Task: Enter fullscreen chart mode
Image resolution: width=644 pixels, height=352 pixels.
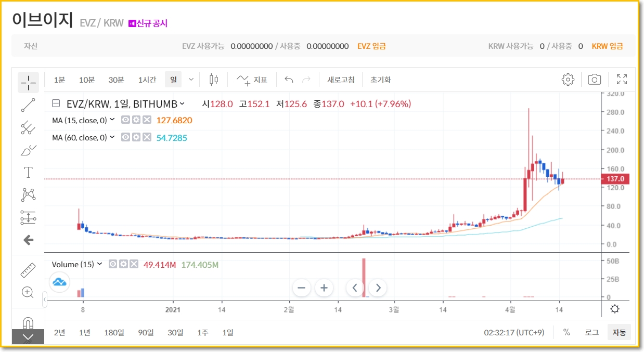Action: click(x=622, y=80)
